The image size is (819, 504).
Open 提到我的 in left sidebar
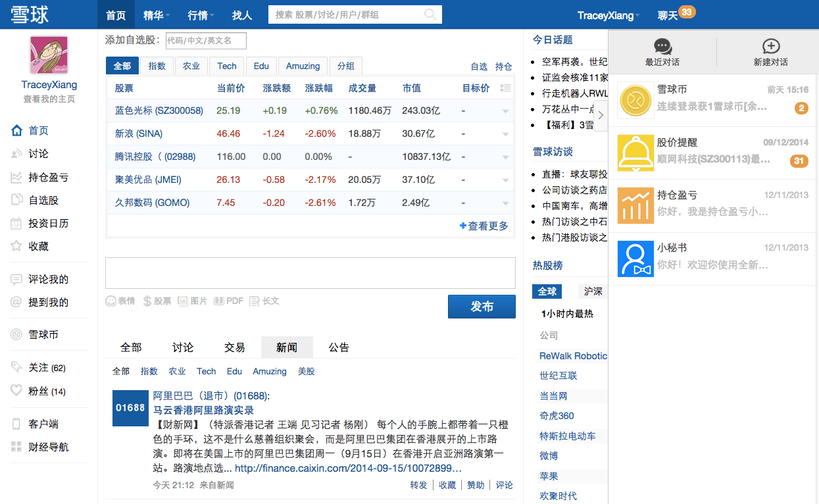pos(39,302)
